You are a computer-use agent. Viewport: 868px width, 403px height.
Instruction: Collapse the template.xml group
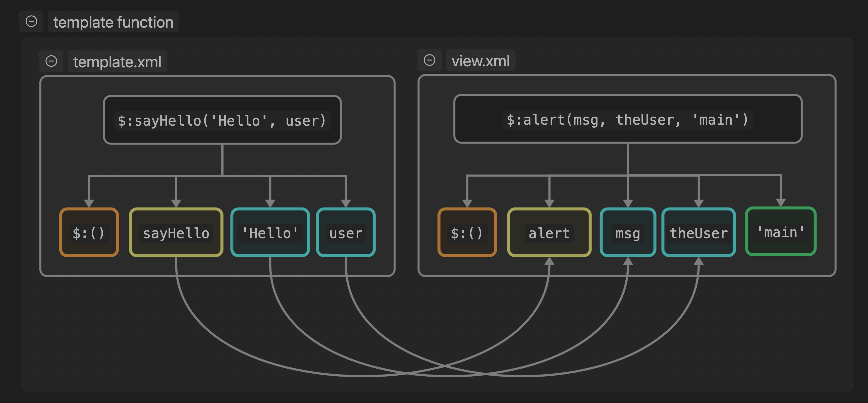click(x=51, y=61)
